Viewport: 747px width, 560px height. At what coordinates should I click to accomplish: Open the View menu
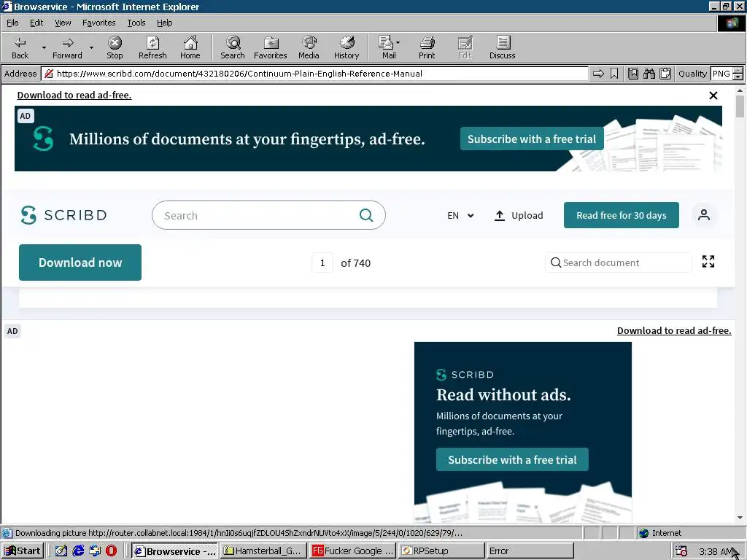(63, 23)
